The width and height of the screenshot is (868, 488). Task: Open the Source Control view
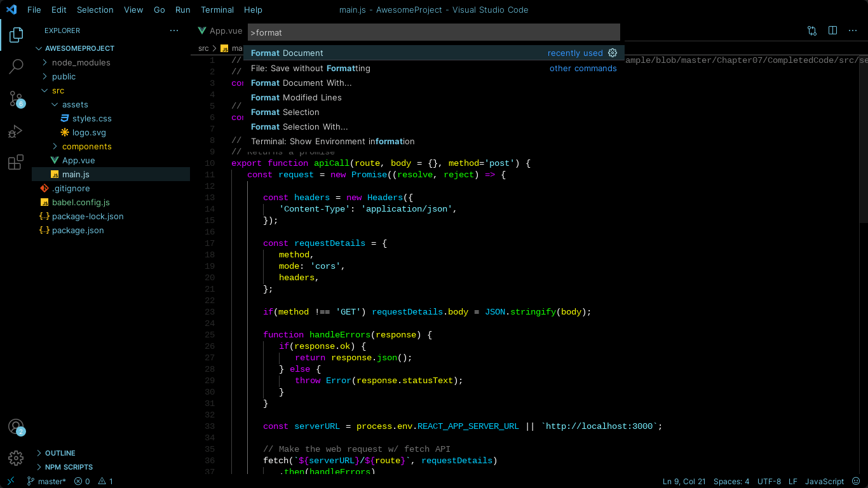15,97
